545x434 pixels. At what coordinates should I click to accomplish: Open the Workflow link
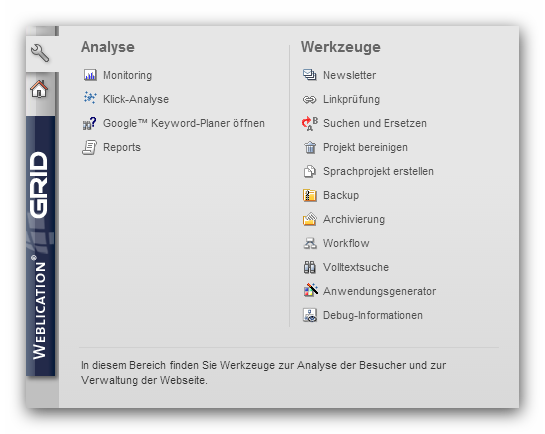point(346,243)
